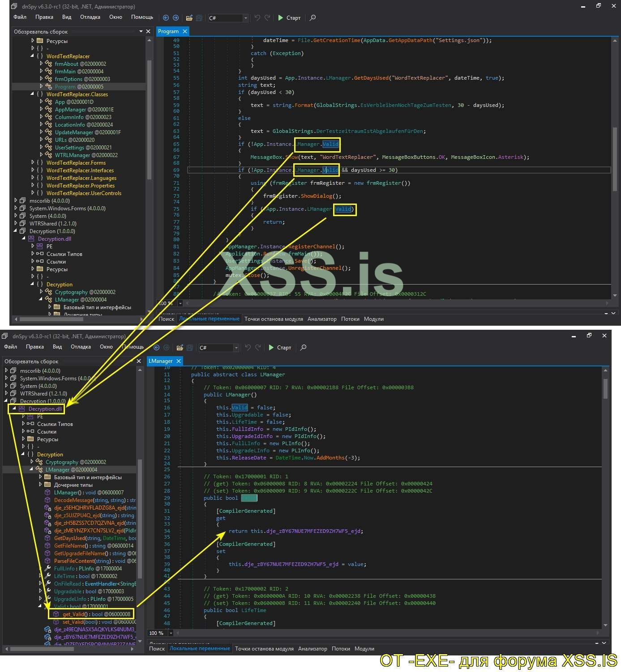The image size is (621, 672).
Task: Open the Окно menu in lower window
Action: point(106,347)
